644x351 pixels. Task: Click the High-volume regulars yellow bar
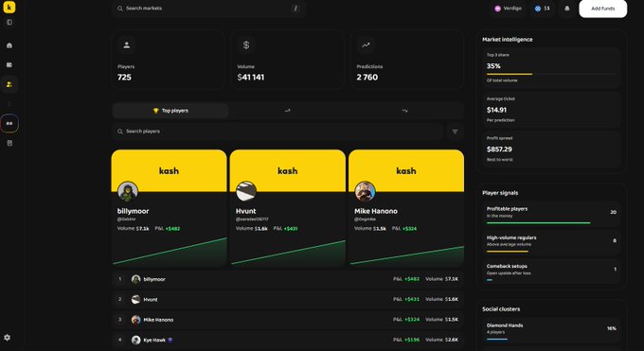508,252
